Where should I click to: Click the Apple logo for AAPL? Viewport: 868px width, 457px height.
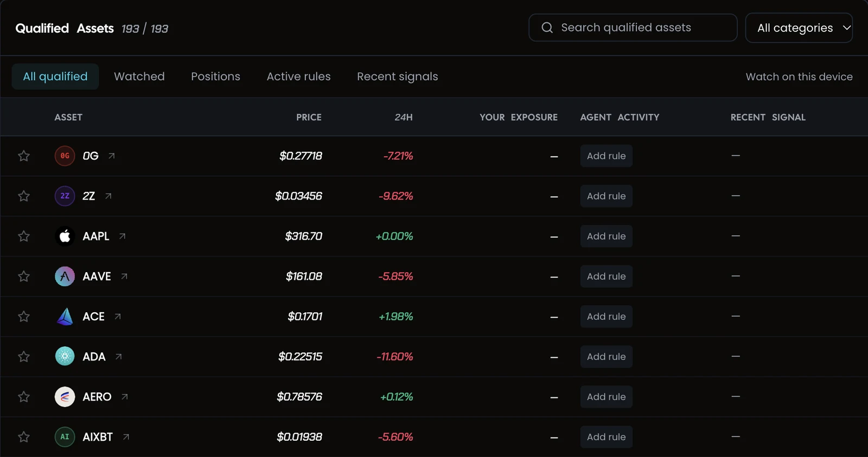(x=65, y=236)
